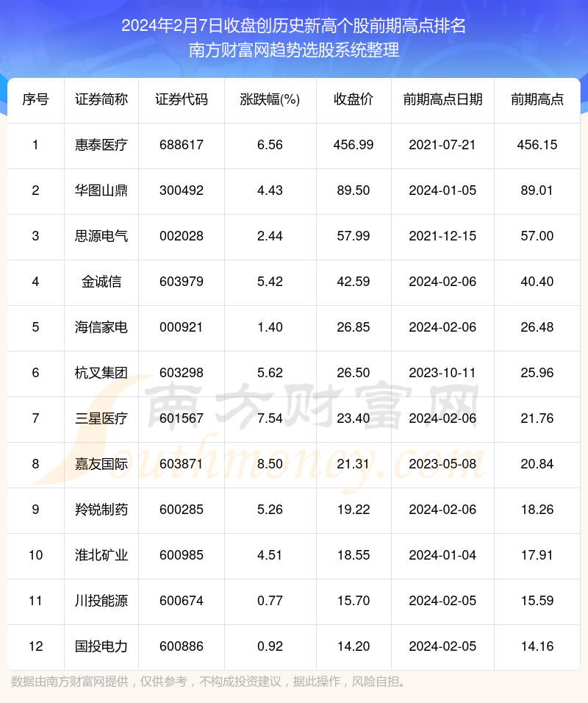This screenshot has height=703, width=588.
Task: Click closing price 456.99
Action: [354, 145]
